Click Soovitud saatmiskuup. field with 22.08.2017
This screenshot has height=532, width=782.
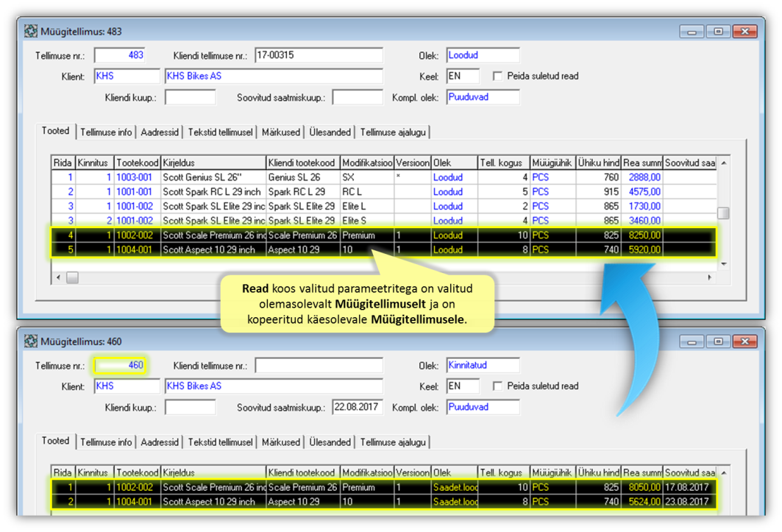click(358, 407)
